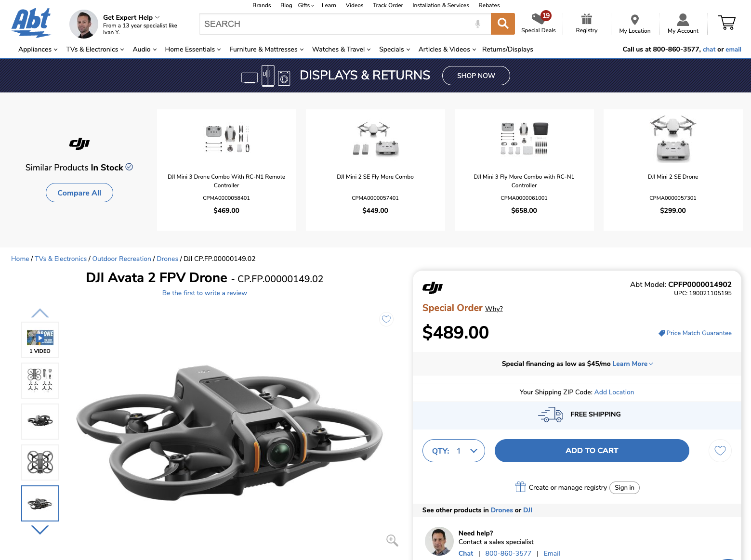
Task: Play the 1 VIDEO thumbnail
Action: point(40,339)
